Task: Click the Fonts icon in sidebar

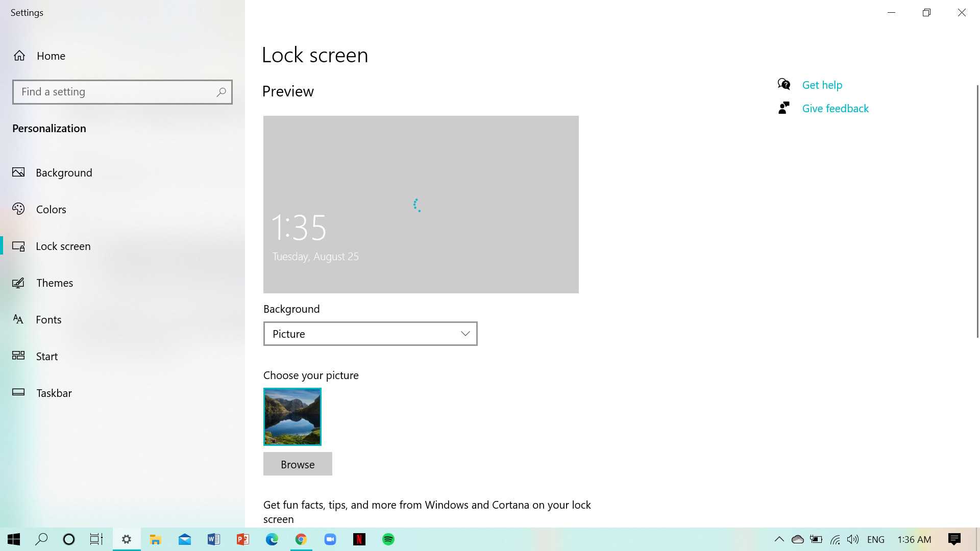Action: (x=18, y=319)
